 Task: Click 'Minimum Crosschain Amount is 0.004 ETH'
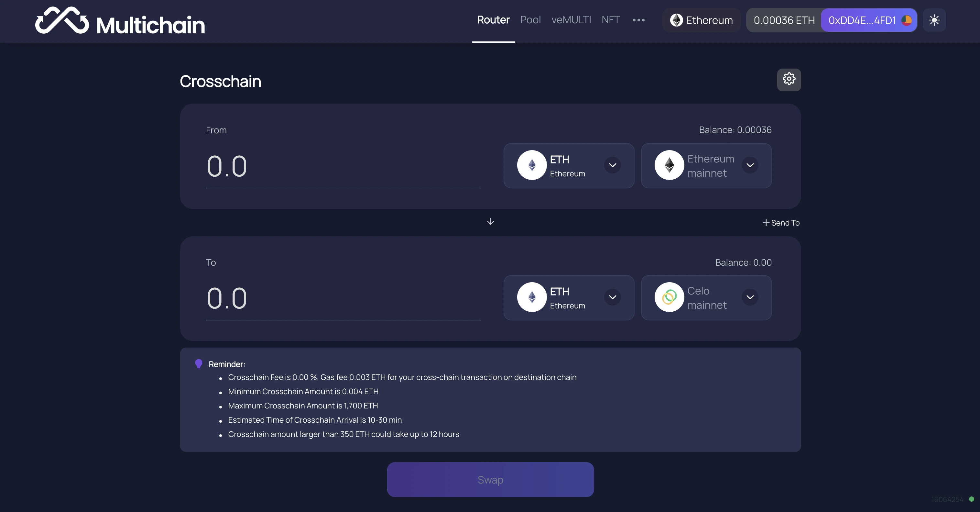303,391
